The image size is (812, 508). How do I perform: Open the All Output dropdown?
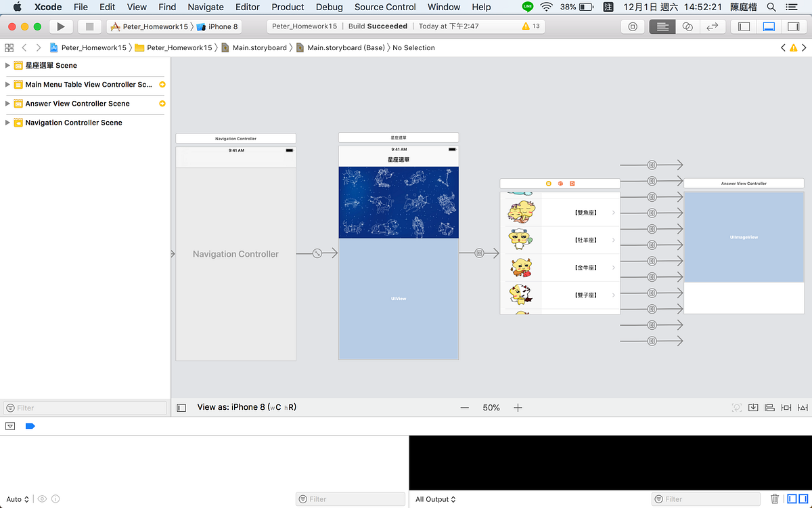(x=434, y=499)
